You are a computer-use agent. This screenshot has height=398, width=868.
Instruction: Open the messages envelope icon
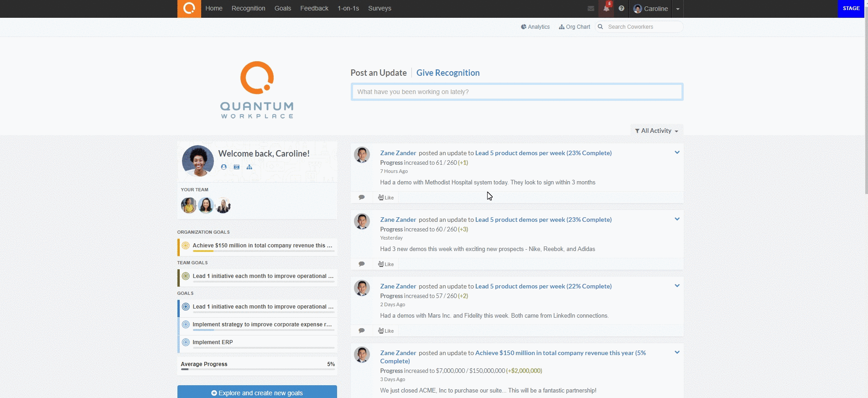pos(591,9)
